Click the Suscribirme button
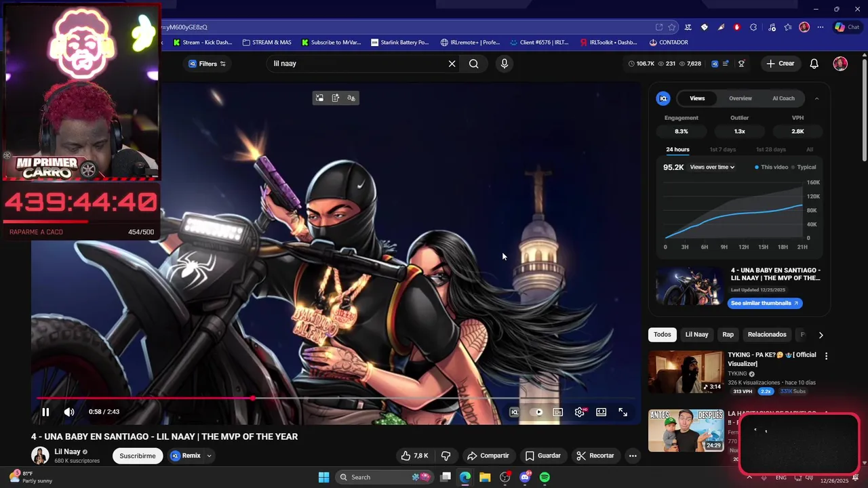 coord(138,456)
